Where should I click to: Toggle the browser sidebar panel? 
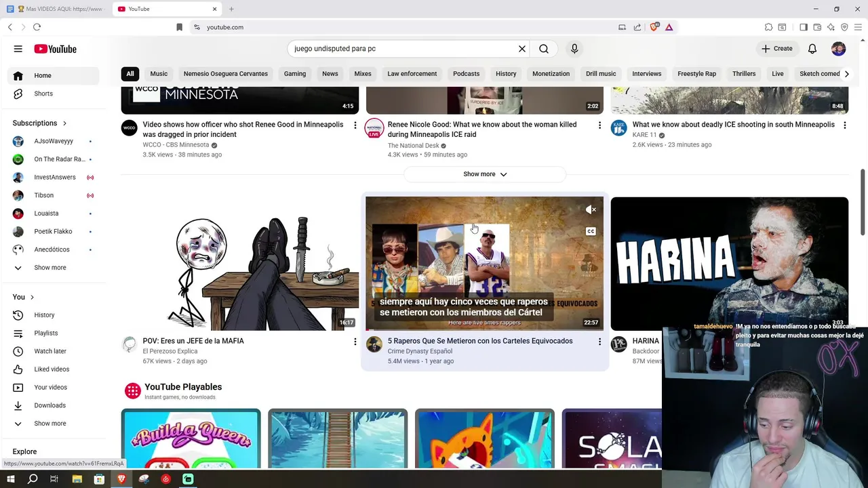coord(804,27)
